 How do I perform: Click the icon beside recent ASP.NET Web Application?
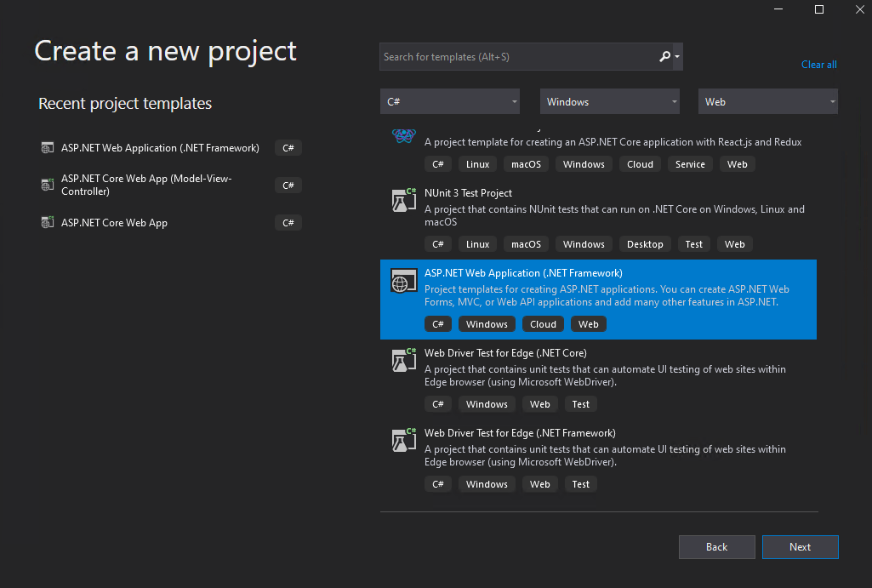point(47,147)
